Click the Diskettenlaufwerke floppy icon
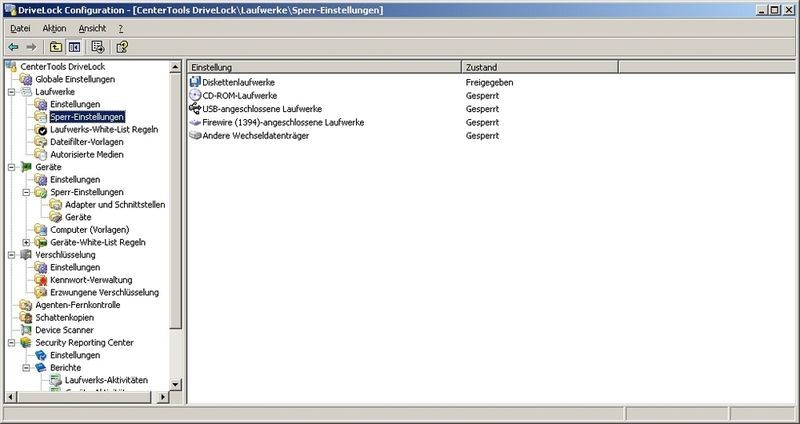The width and height of the screenshot is (800, 424). (x=195, y=82)
